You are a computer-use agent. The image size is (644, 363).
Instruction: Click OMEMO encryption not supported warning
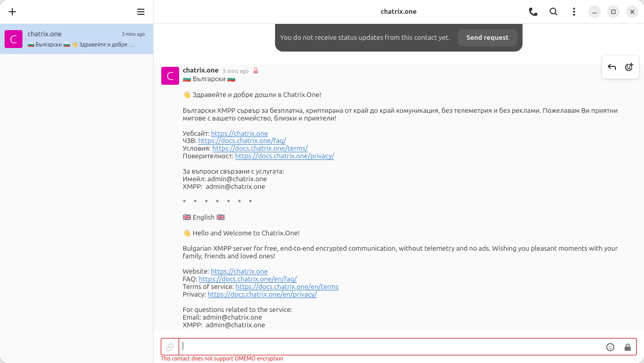coord(222,359)
